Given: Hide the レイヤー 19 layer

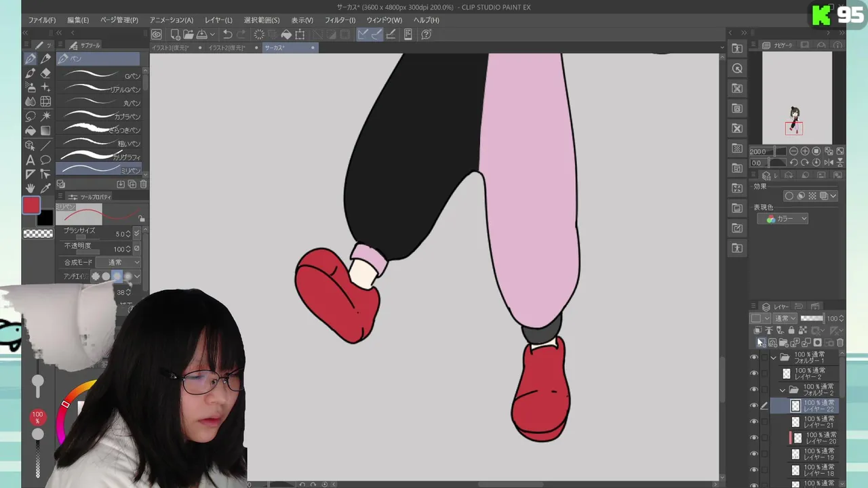Looking at the screenshot, I should pos(754,453).
